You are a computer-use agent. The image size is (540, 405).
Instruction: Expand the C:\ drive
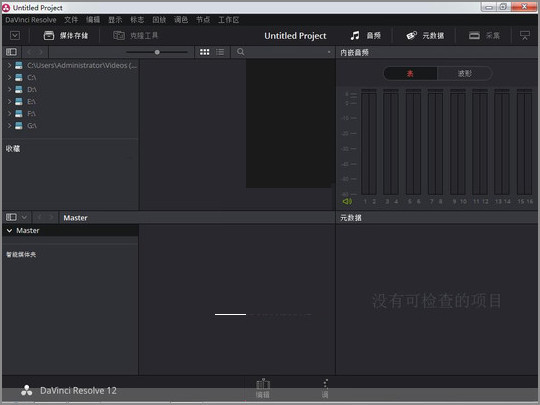pyautogui.click(x=9, y=77)
